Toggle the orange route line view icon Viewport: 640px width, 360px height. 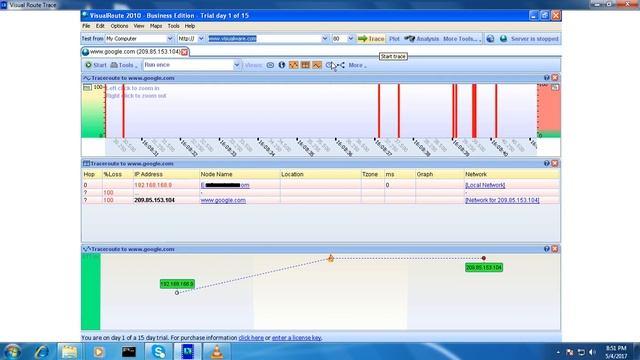tap(317, 65)
